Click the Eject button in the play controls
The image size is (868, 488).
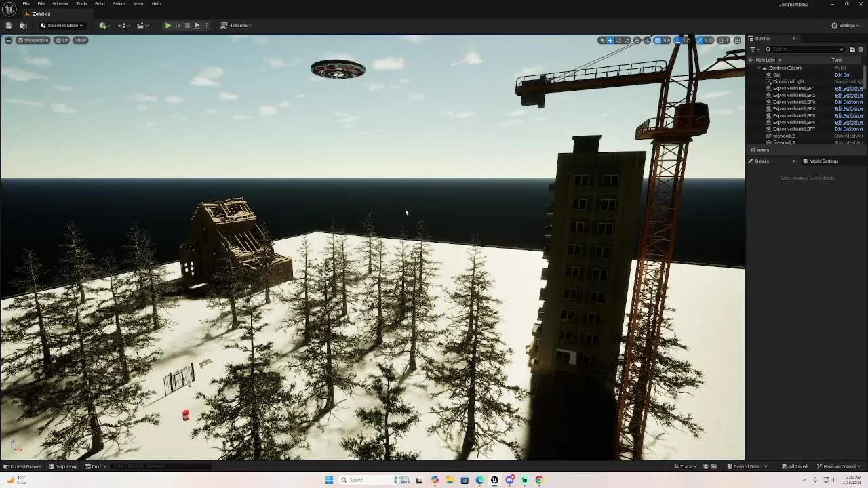click(197, 26)
